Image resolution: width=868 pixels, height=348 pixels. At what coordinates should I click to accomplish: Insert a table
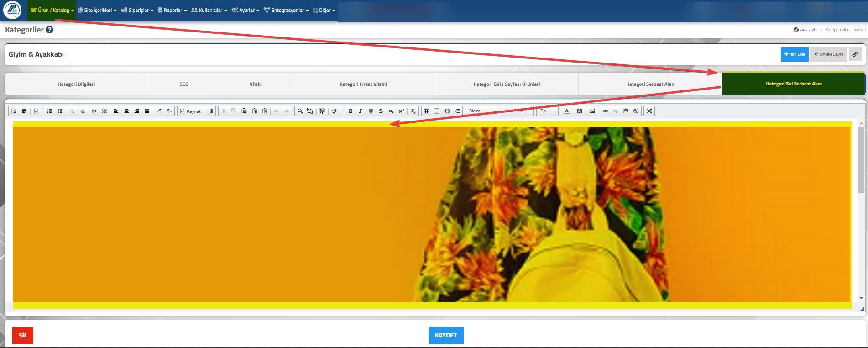426,111
